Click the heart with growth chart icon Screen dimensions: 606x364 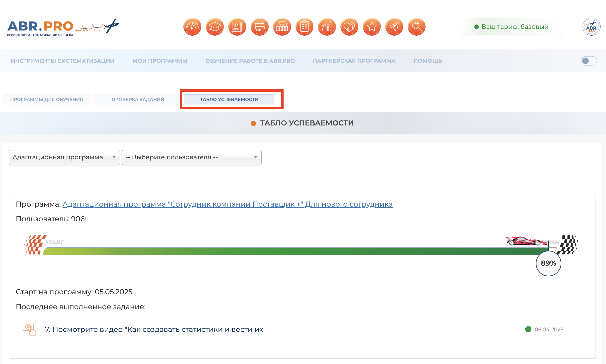(349, 27)
